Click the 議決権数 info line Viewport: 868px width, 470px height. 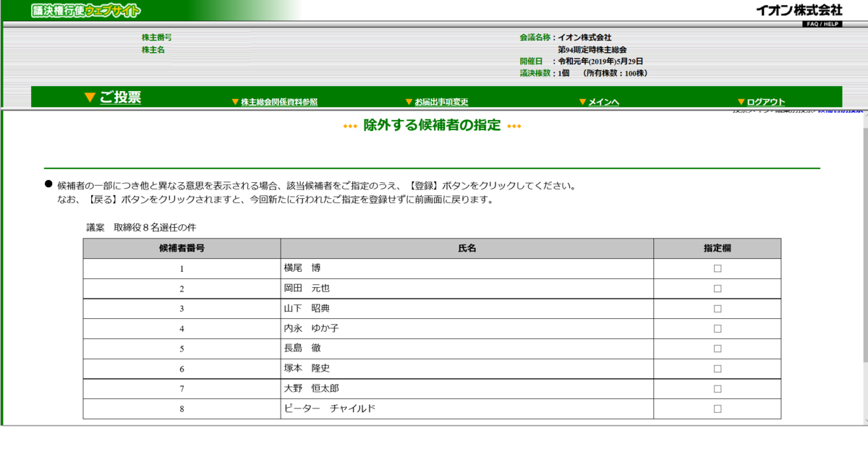click(583, 73)
